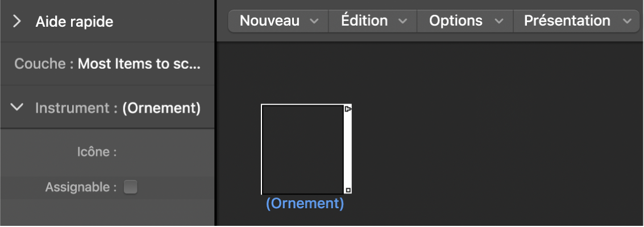
Task: Click the dropdown arrow next to Nouveau
Action: tap(314, 22)
